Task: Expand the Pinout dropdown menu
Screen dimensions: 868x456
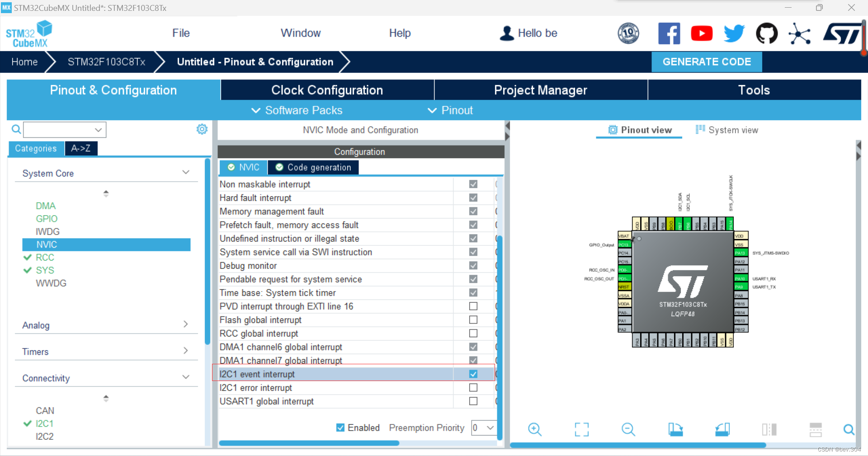Action: click(x=450, y=110)
